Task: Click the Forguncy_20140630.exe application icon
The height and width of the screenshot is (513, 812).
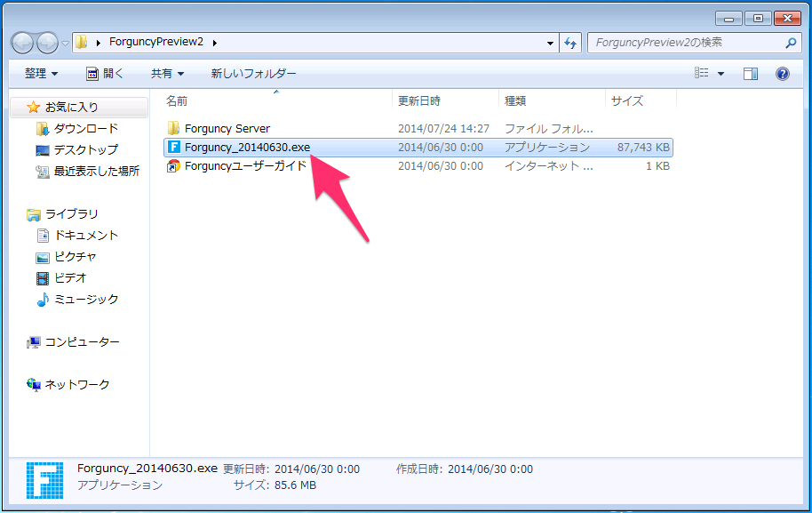Action: click(x=173, y=148)
